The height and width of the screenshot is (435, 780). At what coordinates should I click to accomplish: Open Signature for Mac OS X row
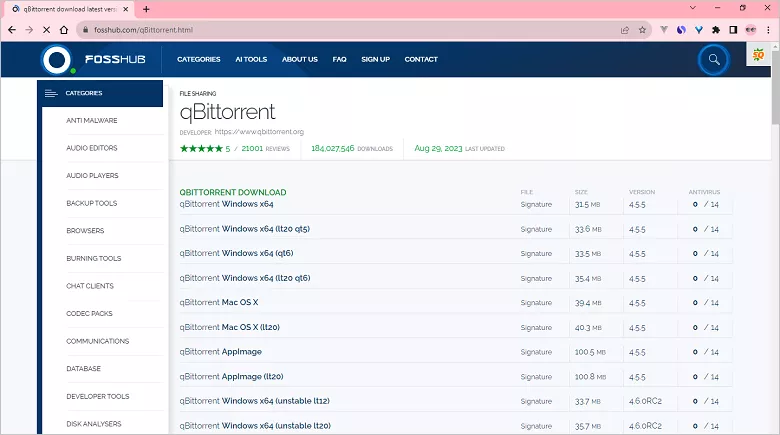536,303
